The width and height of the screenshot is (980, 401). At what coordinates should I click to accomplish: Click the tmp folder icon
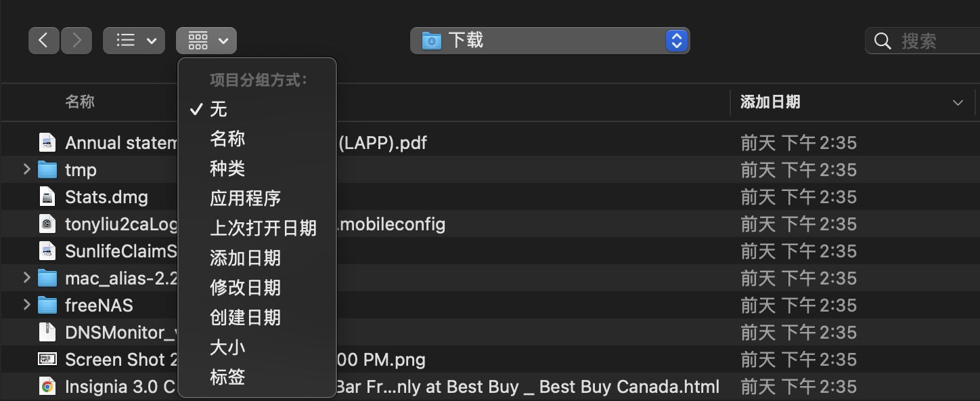pos(47,170)
